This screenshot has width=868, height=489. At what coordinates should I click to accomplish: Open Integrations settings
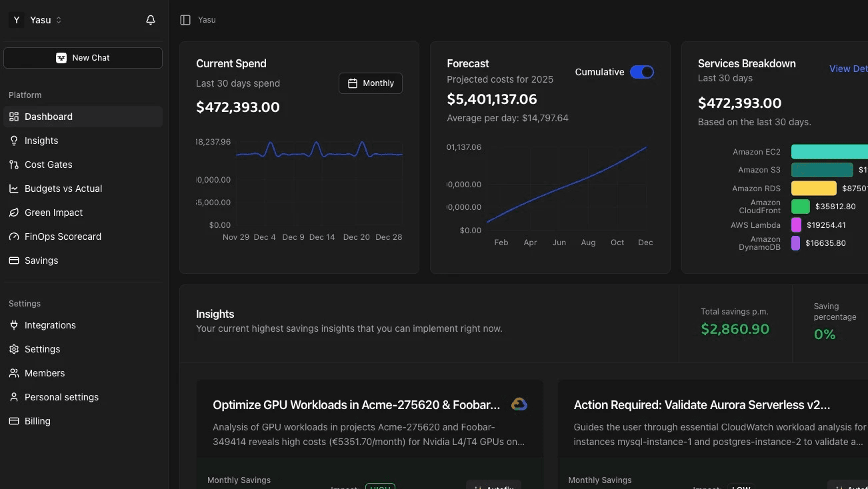[83, 325]
